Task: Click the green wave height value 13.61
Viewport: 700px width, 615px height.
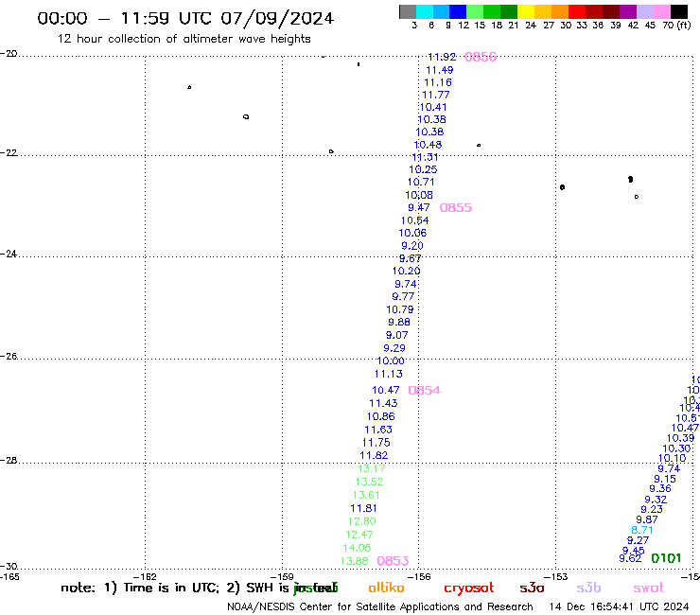Action: [x=366, y=495]
